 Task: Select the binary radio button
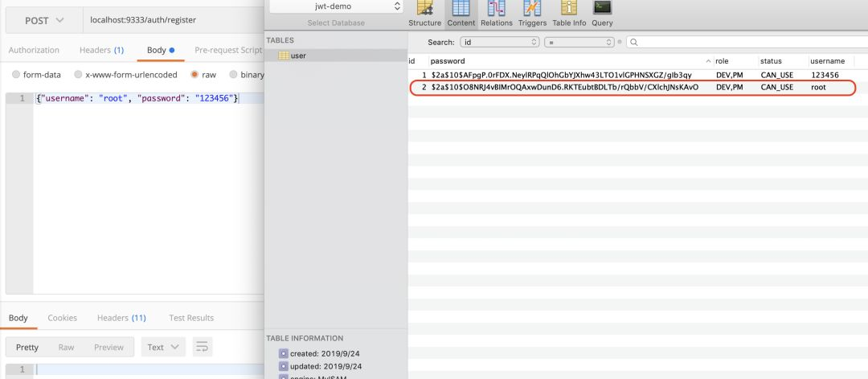point(234,74)
